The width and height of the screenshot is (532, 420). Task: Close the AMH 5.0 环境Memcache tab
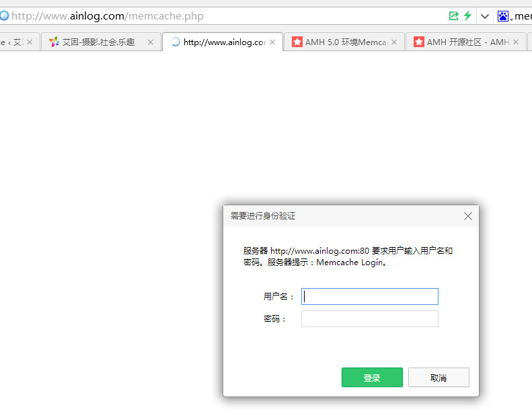(x=394, y=42)
